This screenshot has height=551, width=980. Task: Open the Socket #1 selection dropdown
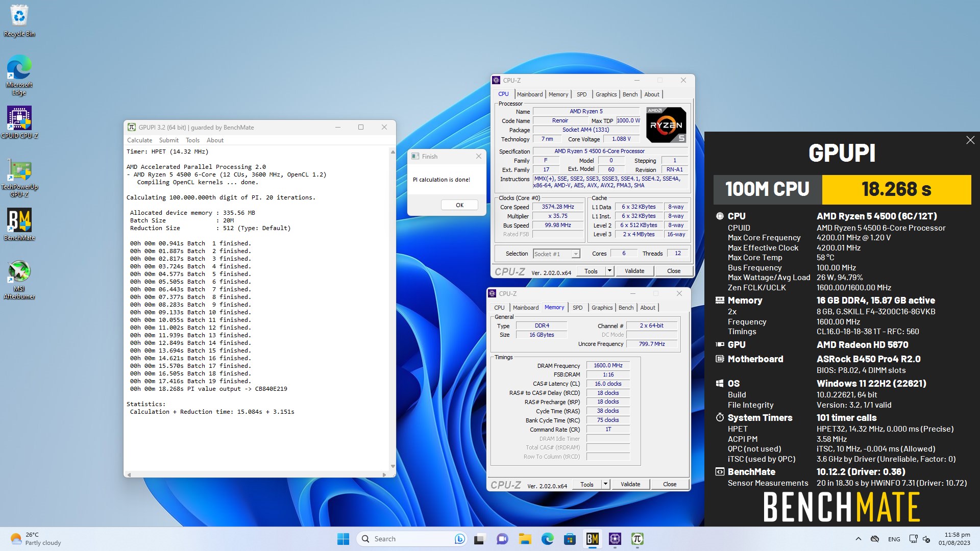click(x=556, y=254)
